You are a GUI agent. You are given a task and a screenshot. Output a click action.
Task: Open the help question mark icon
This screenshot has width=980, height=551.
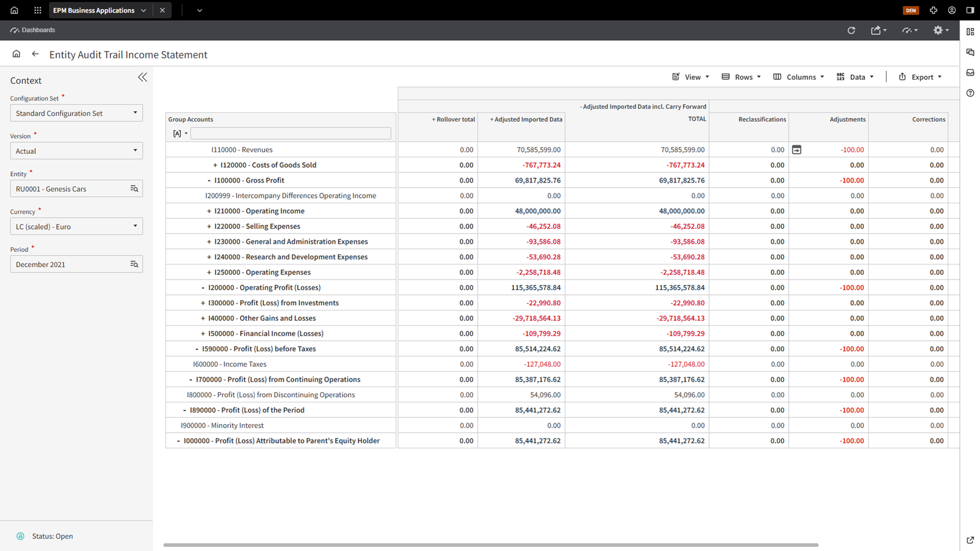pyautogui.click(x=970, y=93)
